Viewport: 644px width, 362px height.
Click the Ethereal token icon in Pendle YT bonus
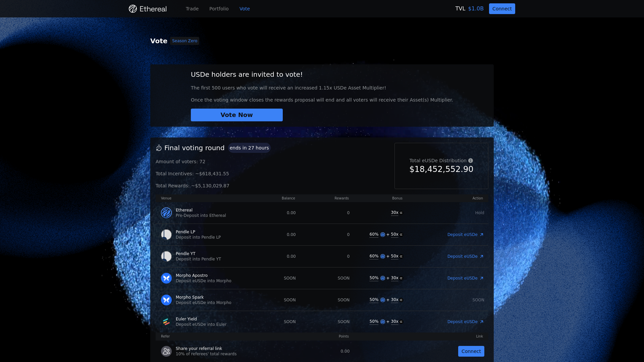pos(383,256)
